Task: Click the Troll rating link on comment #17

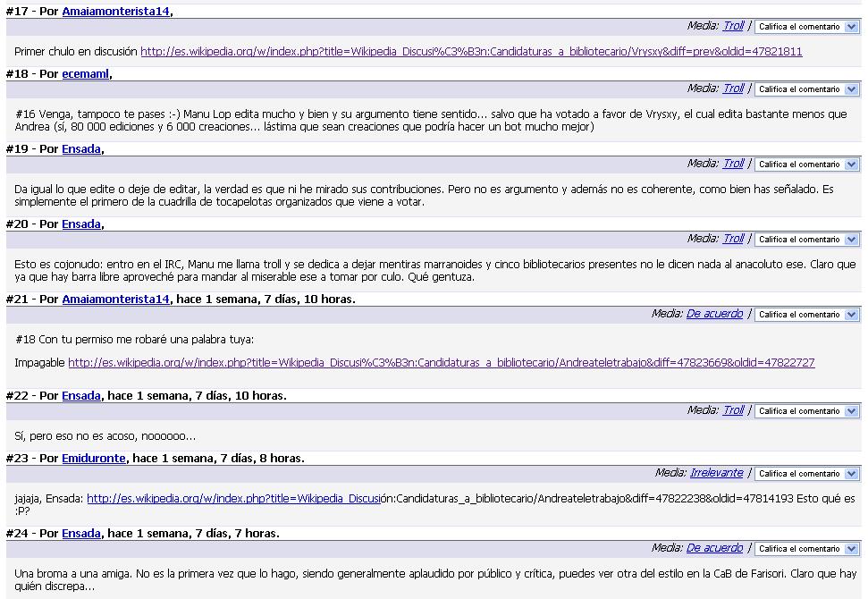Action: [734, 26]
